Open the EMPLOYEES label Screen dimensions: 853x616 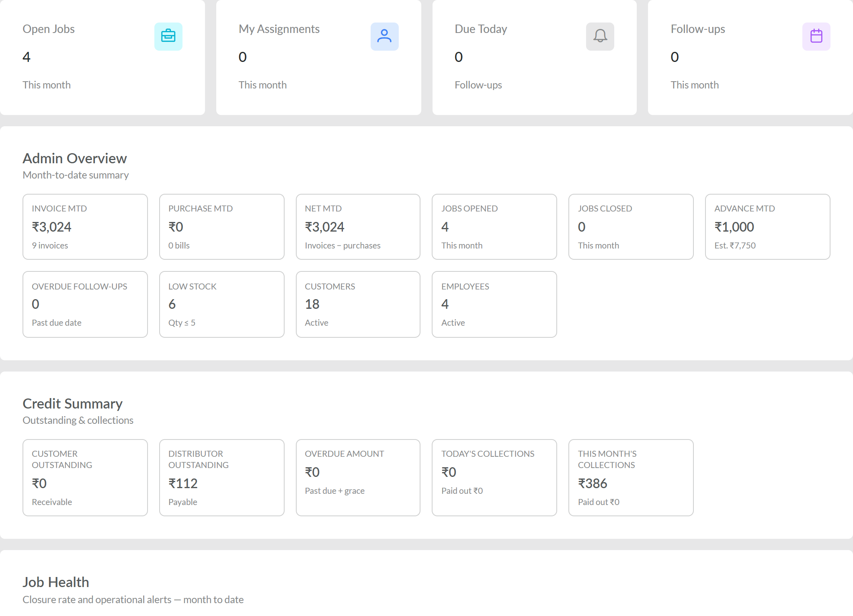(465, 286)
